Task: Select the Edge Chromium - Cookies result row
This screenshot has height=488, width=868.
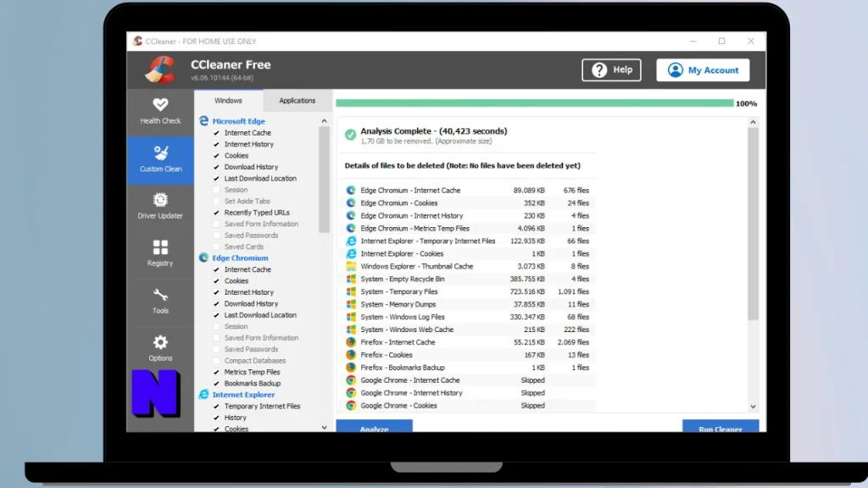Action: coord(470,202)
